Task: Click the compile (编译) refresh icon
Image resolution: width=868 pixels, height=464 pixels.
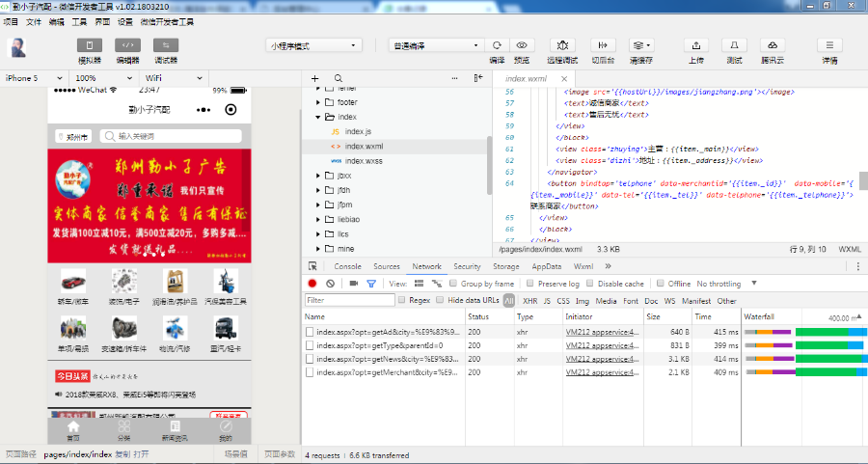Action: tap(497, 45)
